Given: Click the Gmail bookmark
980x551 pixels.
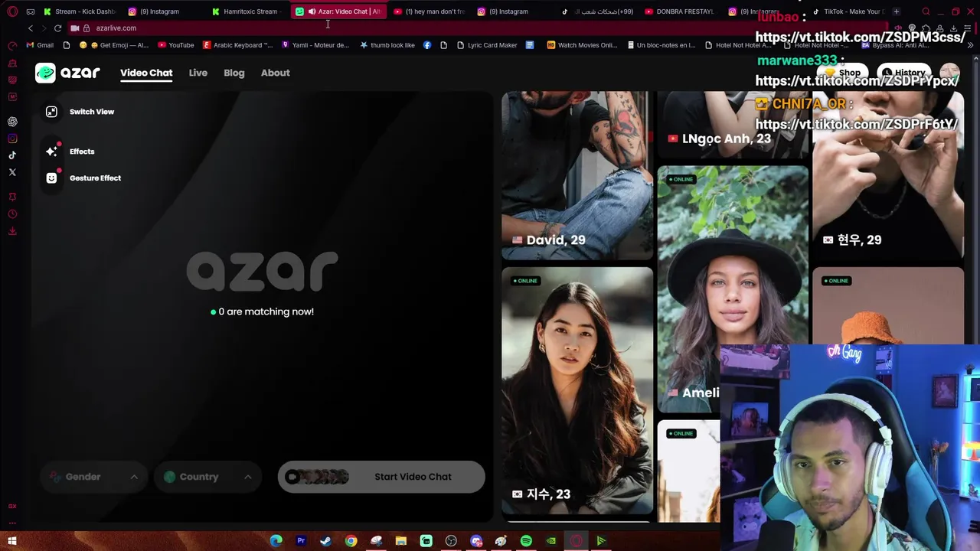Looking at the screenshot, I should coord(40,45).
